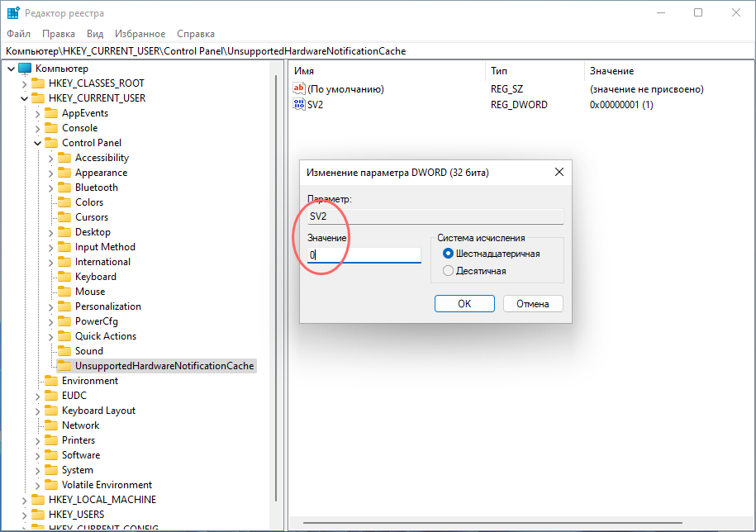Image resolution: width=756 pixels, height=532 pixels.
Task: Select the Software tree item
Action: coord(81,455)
